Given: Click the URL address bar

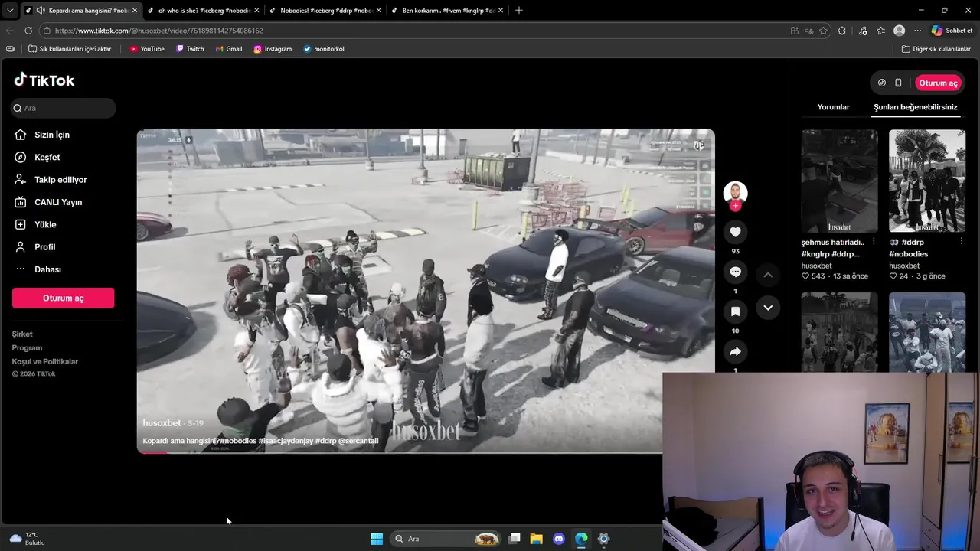Looking at the screenshot, I should 413,31.
